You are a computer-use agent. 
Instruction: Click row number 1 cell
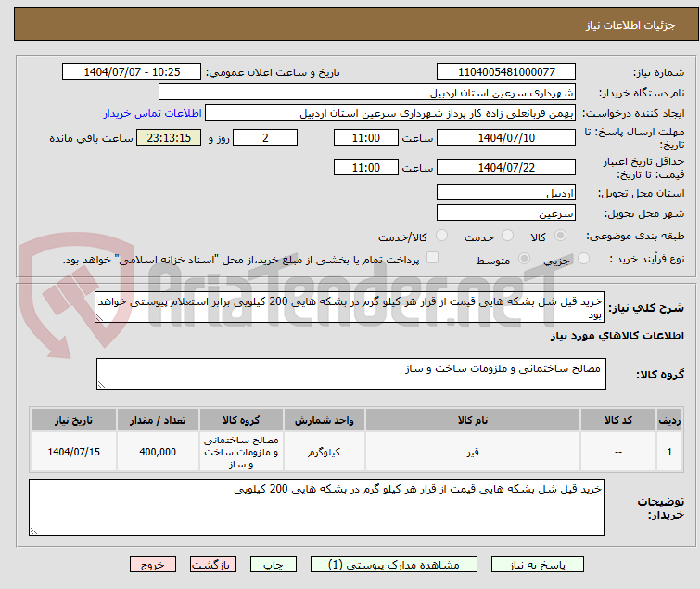click(669, 452)
